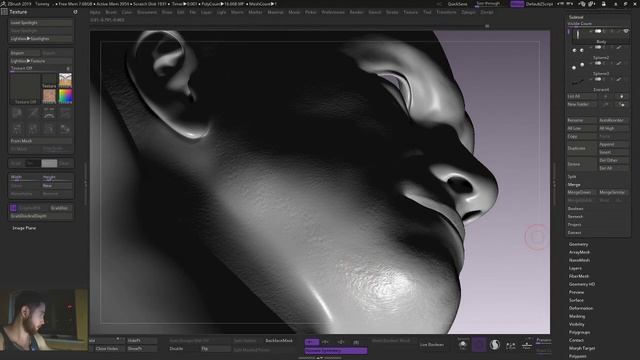Click the Sec dark color swatch
640x360 pixels.
pos(33,163)
